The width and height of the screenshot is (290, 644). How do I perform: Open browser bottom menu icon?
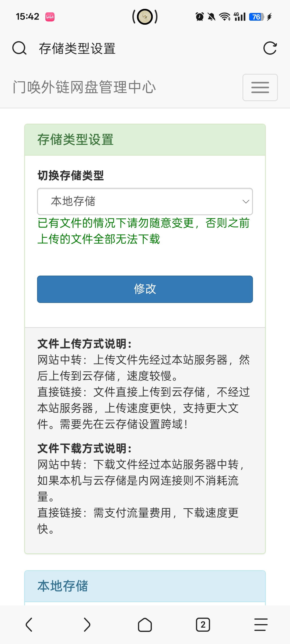click(261, 625)
